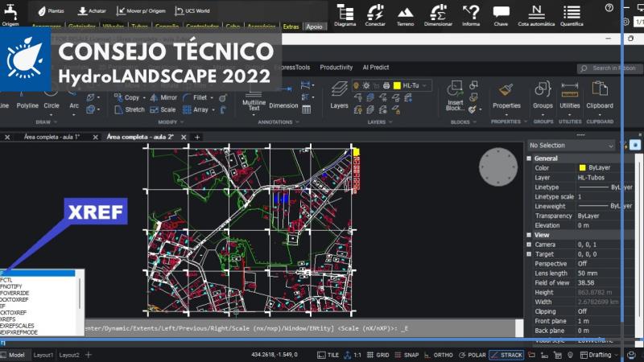Close the Área completa - aula 2 tab
Image resolution: width=644 pixels, height=362 pixels.
click(x=184, y=137)
